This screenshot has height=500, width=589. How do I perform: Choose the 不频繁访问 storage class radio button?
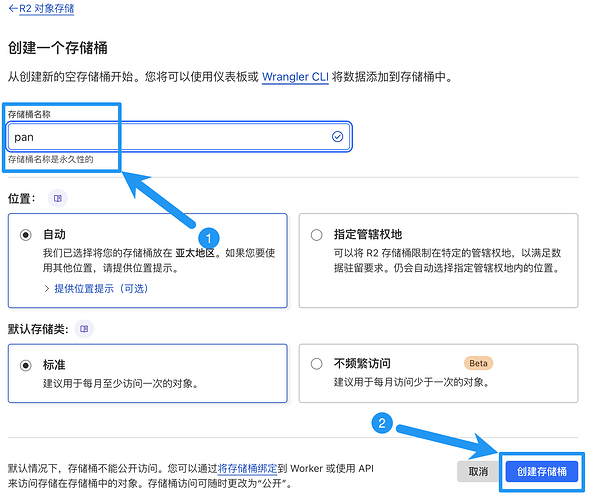point(316,364)
